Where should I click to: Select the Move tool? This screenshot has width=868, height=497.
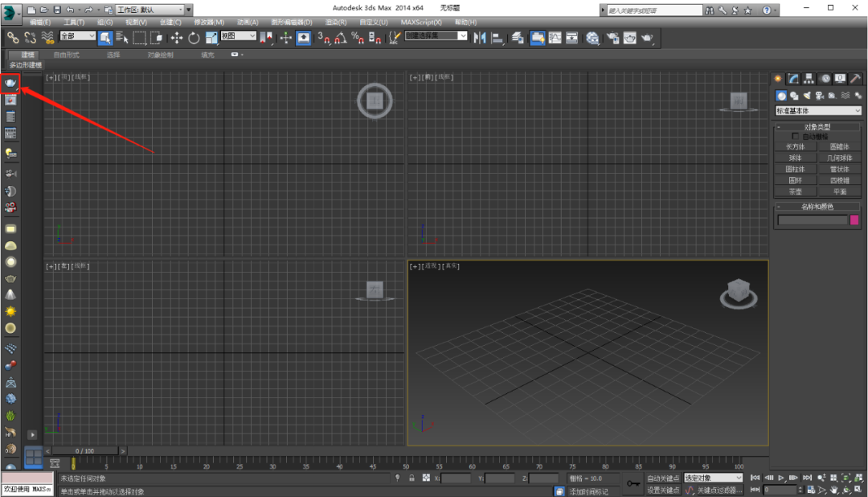[176, 38]
